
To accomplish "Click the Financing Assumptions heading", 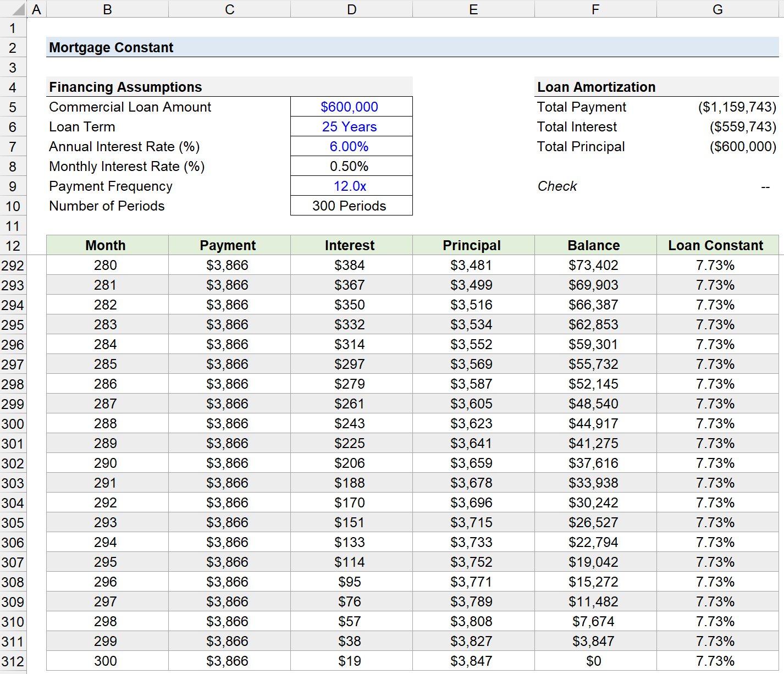I will click(x=125, y=87).
